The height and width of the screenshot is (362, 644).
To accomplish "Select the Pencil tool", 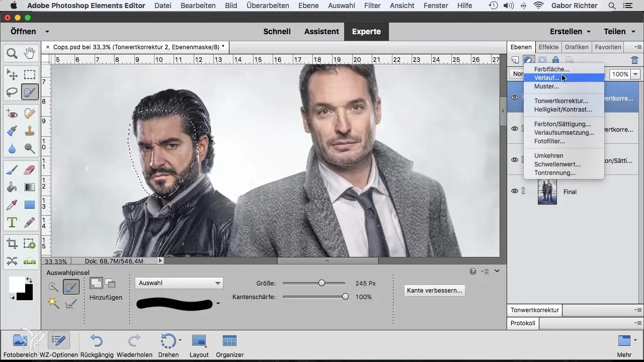I will (x=30, y=222).
